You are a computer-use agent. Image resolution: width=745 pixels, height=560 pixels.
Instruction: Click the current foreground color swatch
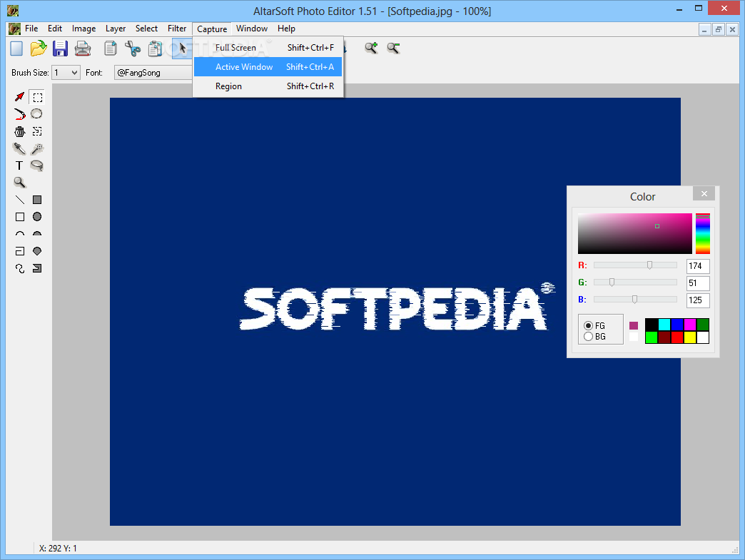pyautogui.click(x=634, y=325)
